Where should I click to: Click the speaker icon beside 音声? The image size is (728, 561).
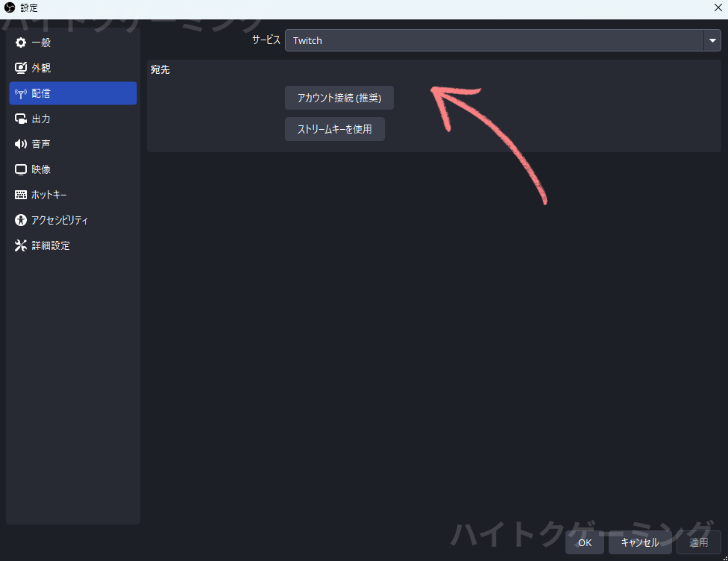click(20, 144)
